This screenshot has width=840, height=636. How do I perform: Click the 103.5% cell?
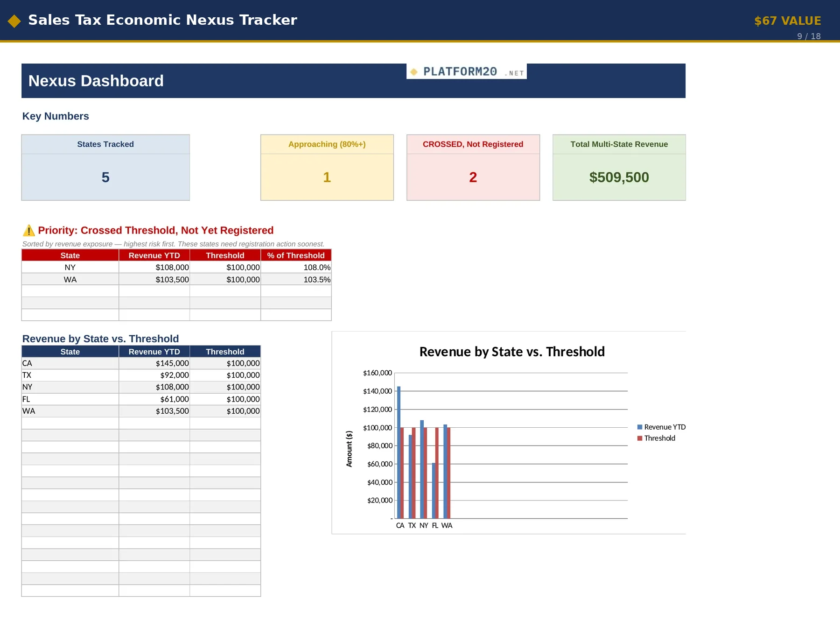[296, 280]
